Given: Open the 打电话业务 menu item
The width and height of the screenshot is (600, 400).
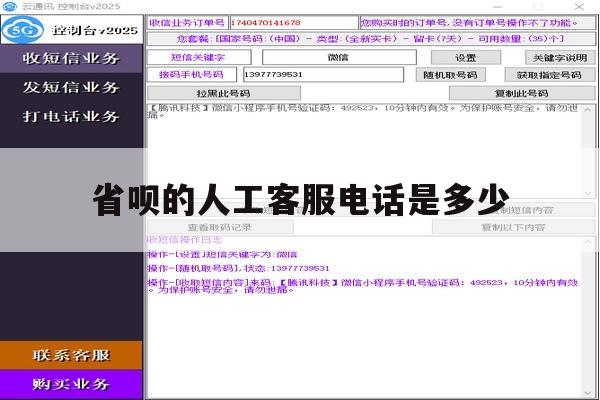Looking at the screenshot, I should tap(71, 116).
